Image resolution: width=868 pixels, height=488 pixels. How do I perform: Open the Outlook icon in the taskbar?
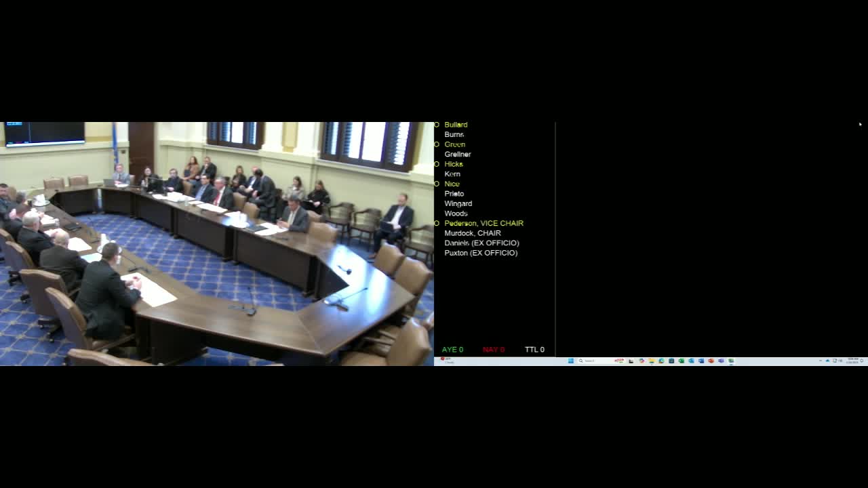(x=691, y=361)
